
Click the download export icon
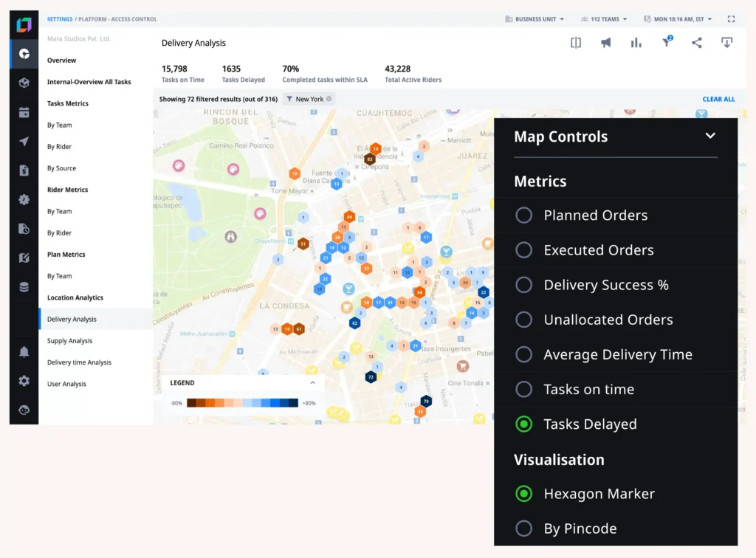coord(726,43)
